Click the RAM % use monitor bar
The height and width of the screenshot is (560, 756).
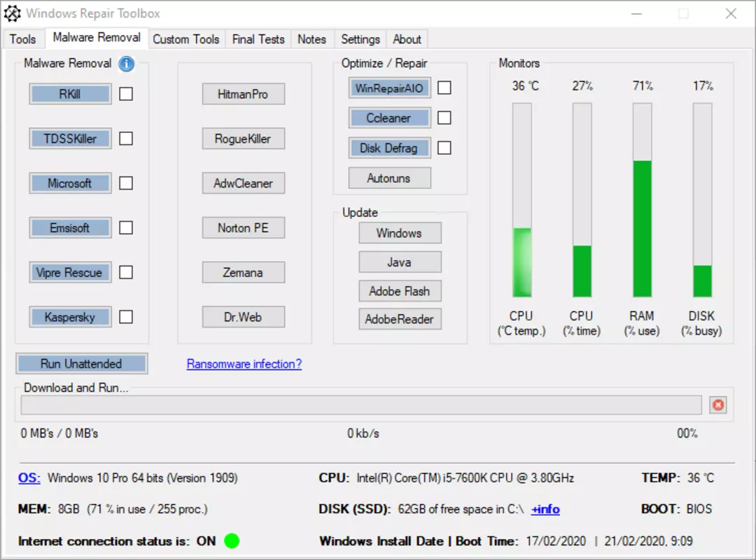pyautogui.click(x=642, y=199)
